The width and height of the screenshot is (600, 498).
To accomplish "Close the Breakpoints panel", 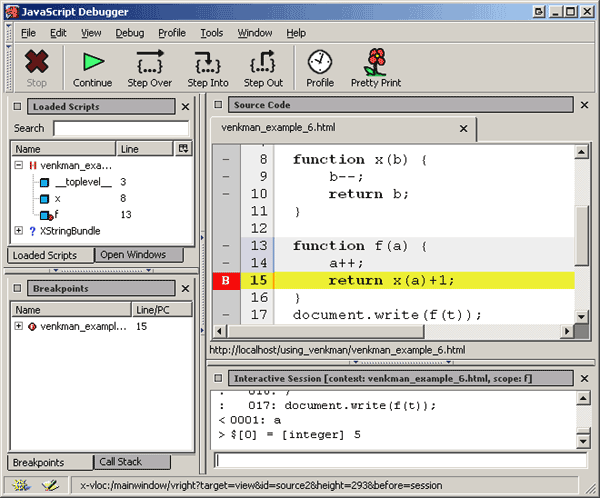I will (x=185, y=288).
